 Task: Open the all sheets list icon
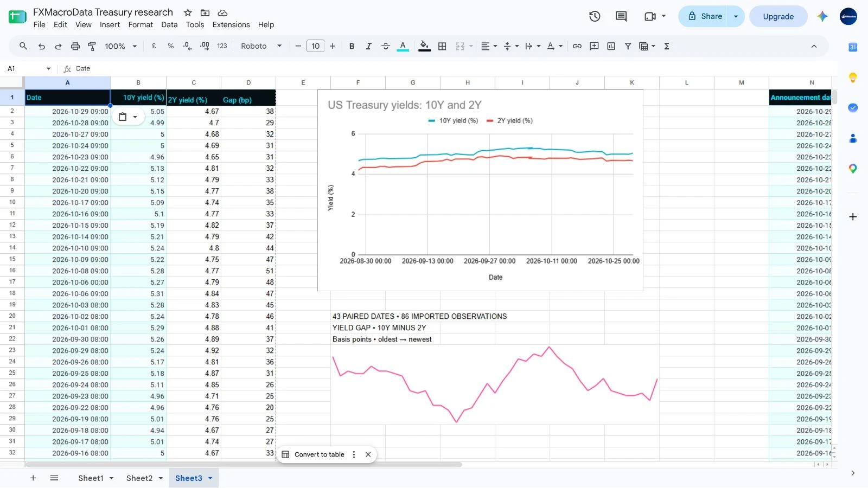click(54, 478)
